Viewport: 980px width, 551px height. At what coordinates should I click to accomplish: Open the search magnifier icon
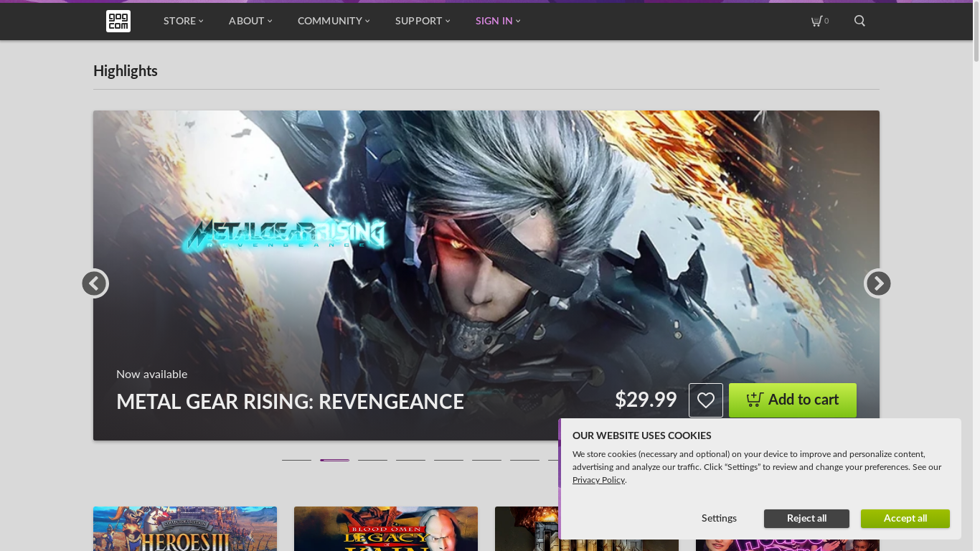pos(859,21)
